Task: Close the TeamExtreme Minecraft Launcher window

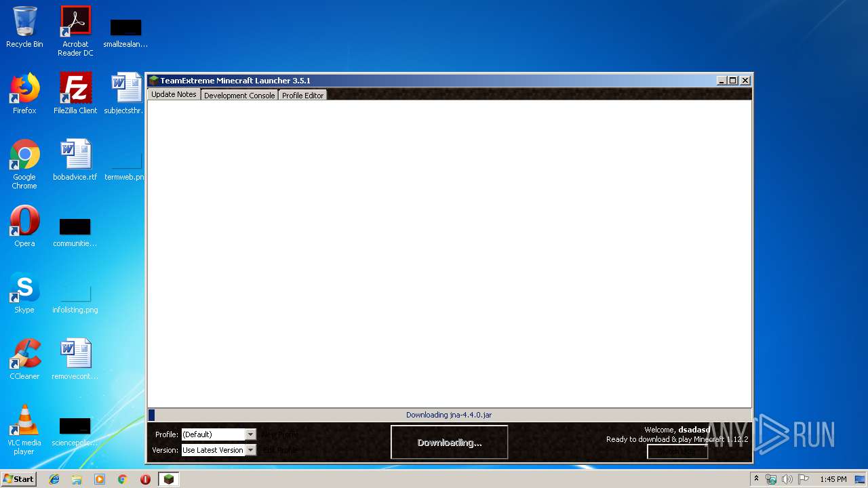Action: tap(745, 81)
